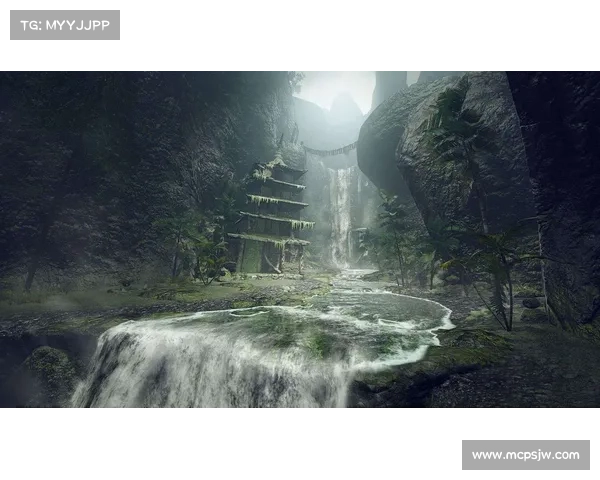Click the bright sky opening at top

[335, 85]
